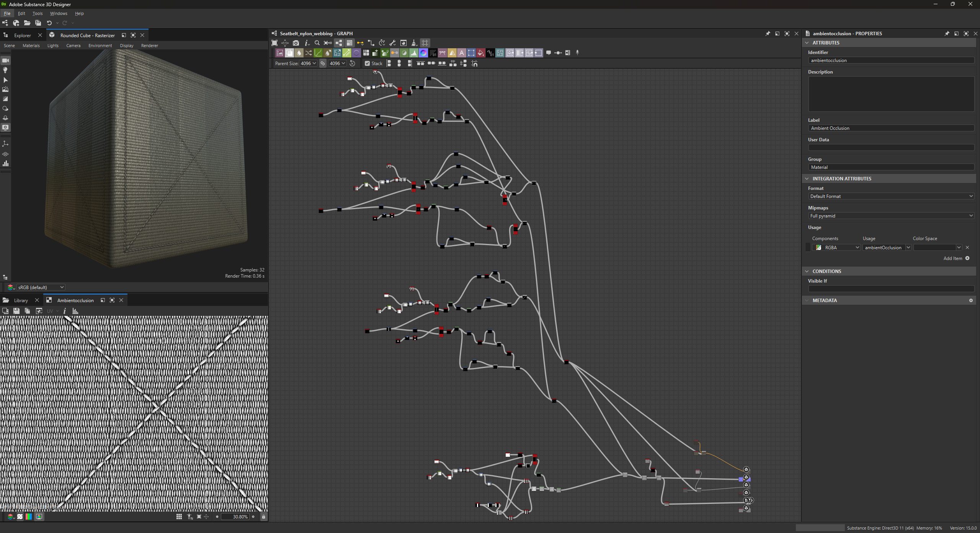Open the Materials menu in 3D view
Screen dimensions: 980x533
coord(31,46)
